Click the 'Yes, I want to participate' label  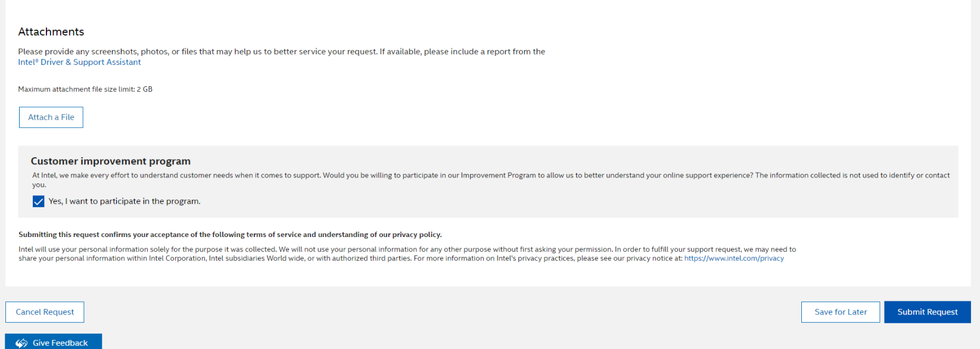click(125, 201)
